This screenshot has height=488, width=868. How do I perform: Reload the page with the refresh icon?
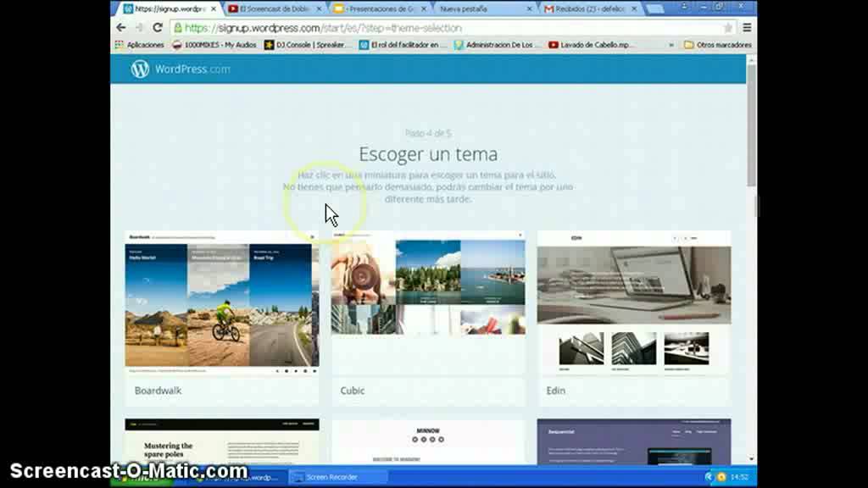click(x=158, y=28)
